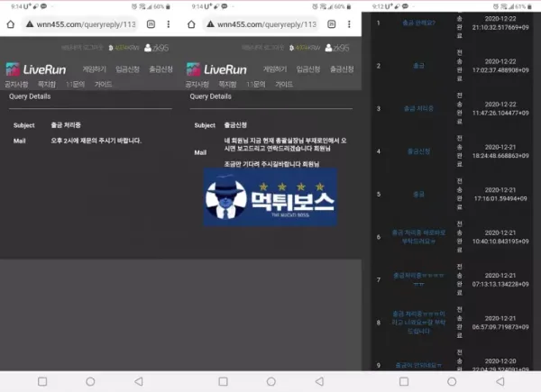541x392 pixels.
Task: Tap Android home circle below inquiry list screen
Action: pyautogui.click(x=452, y=381)
